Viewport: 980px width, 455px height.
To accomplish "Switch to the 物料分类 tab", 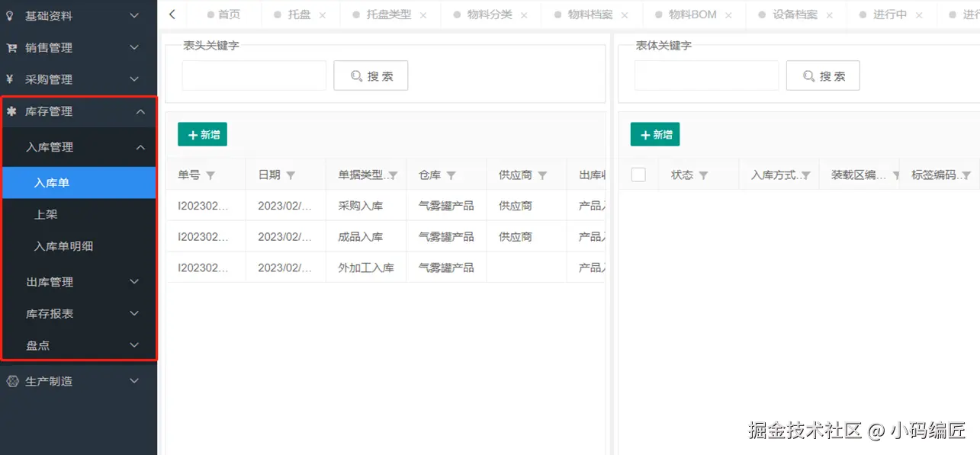I will click(x=490, y=14).
